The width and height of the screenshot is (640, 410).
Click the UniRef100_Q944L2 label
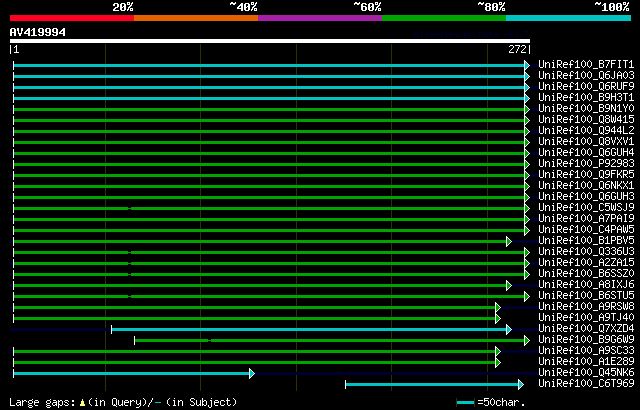click(586, 131)
